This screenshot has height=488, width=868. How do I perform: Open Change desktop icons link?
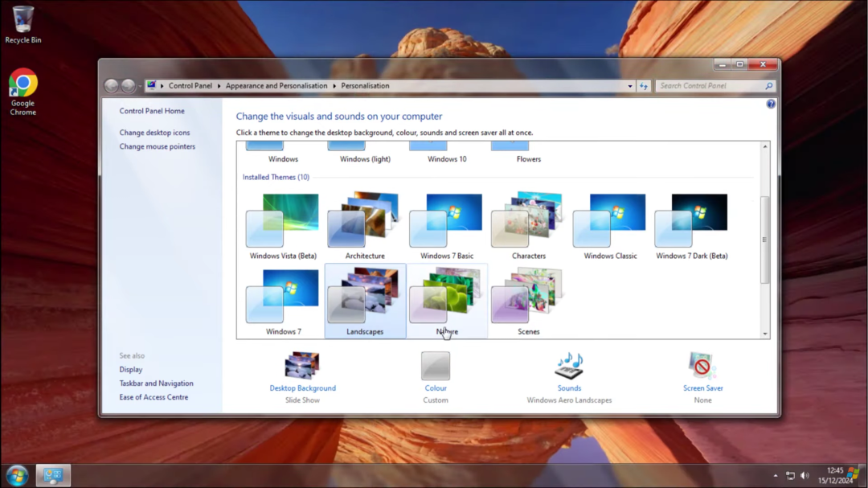point(155,133)
